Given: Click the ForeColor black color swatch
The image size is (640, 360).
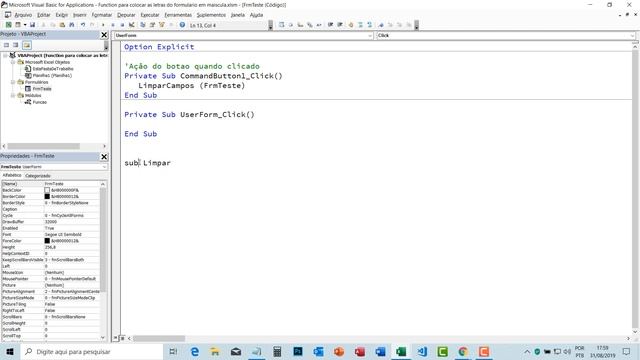Looking at the screenshot, I should [47, 241].
